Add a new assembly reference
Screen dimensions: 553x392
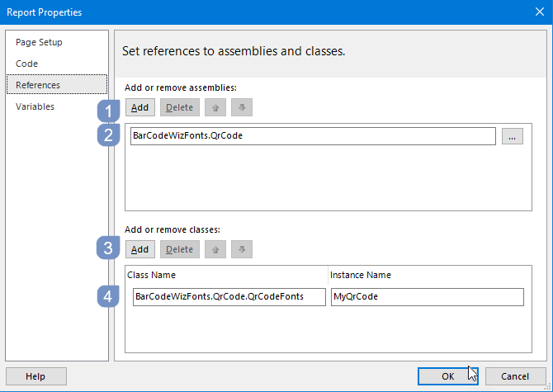(x=140, y=107)
